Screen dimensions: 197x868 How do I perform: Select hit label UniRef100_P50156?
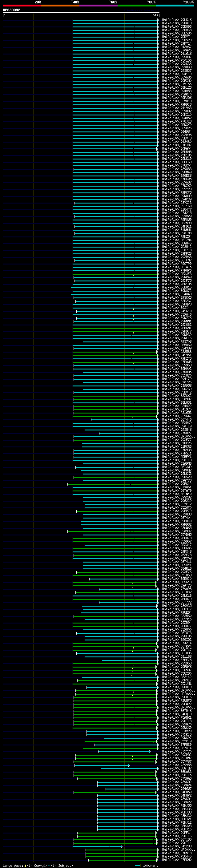point(177,61)
